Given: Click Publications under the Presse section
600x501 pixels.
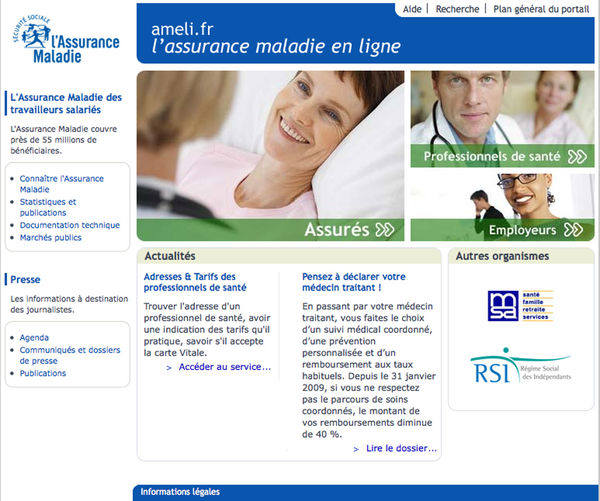Looking at the screenshot, I should pyautogui.click(x=43, y=373).
